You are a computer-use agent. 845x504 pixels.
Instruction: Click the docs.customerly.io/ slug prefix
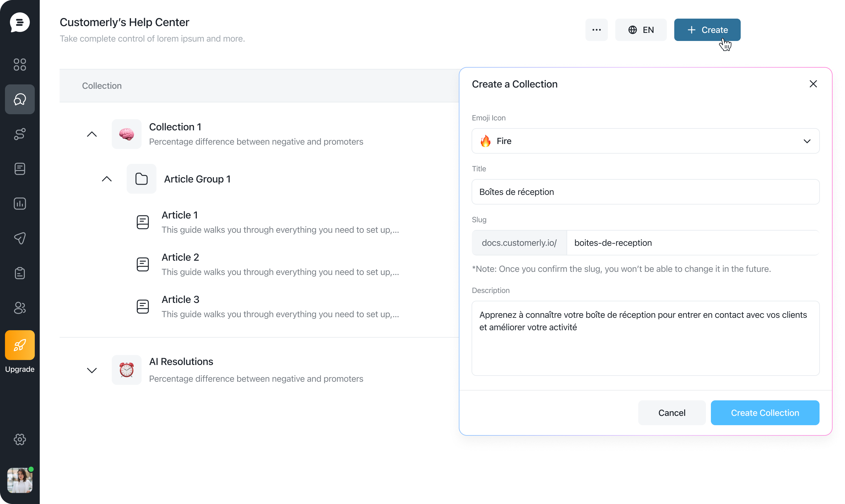pyautogui.click(x=519, y=243)
